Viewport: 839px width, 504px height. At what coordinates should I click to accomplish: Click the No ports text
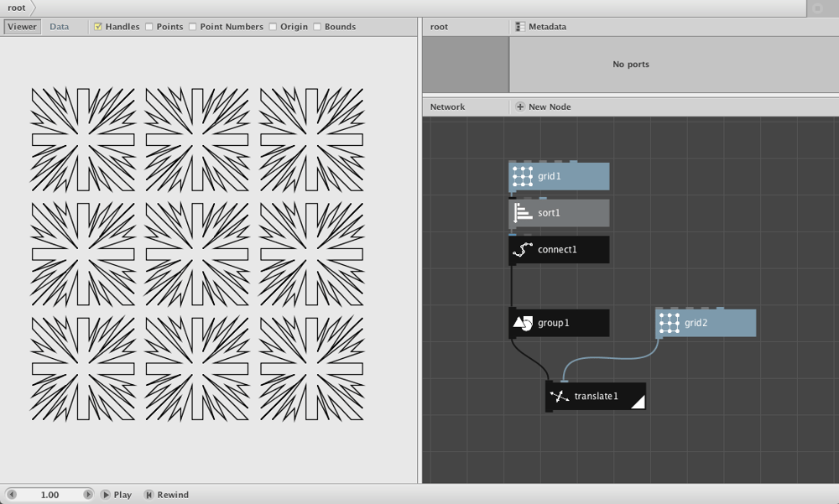(x=631, y=65)
